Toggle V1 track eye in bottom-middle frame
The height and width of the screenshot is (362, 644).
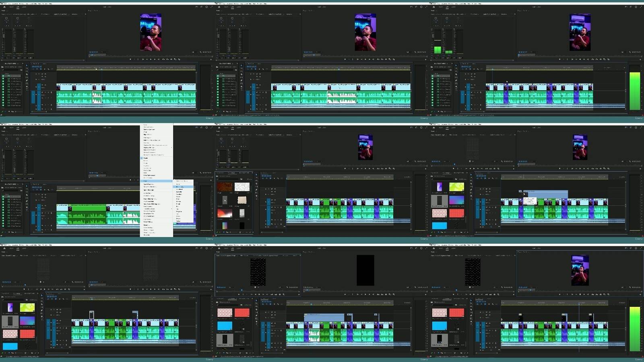coord(275,323)
